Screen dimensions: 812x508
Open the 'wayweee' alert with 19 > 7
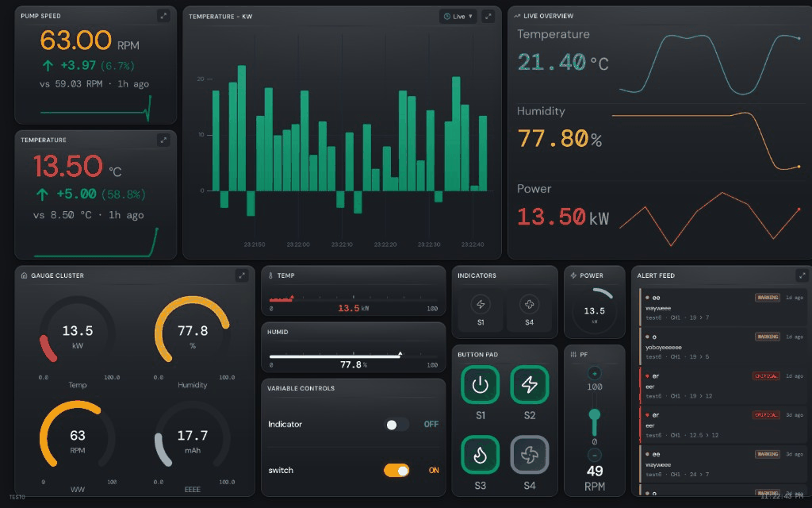tap(723, 307)
